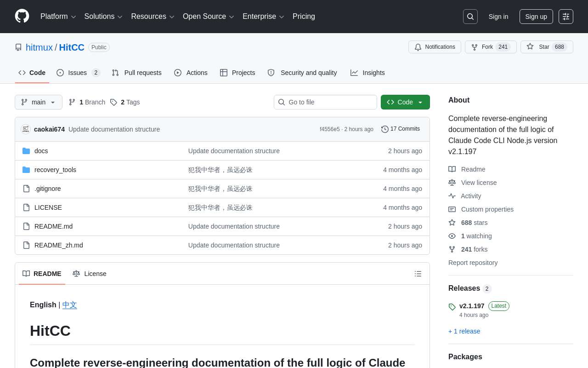Open the appearance settings icon beside Sign up

[566, 17]
